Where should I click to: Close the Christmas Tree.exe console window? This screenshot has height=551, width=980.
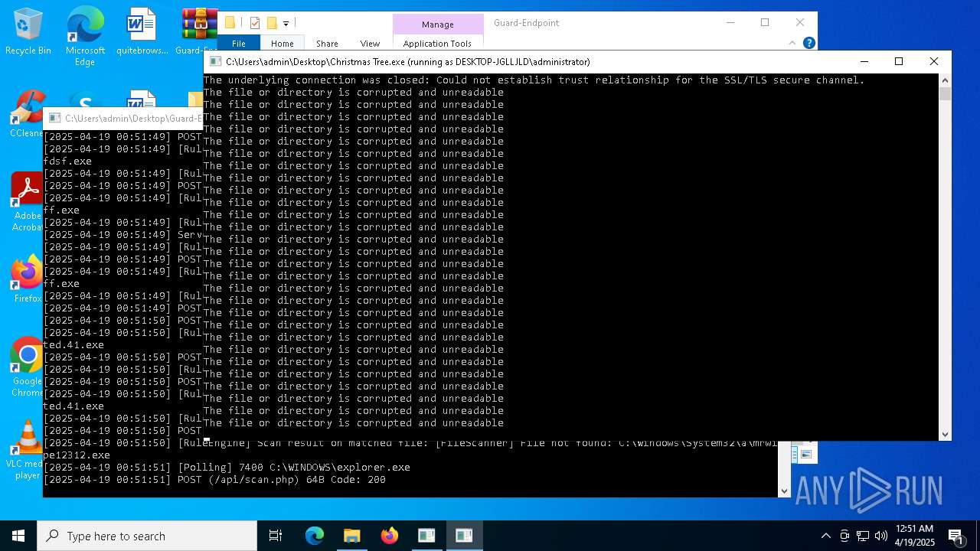click(934, 61)
